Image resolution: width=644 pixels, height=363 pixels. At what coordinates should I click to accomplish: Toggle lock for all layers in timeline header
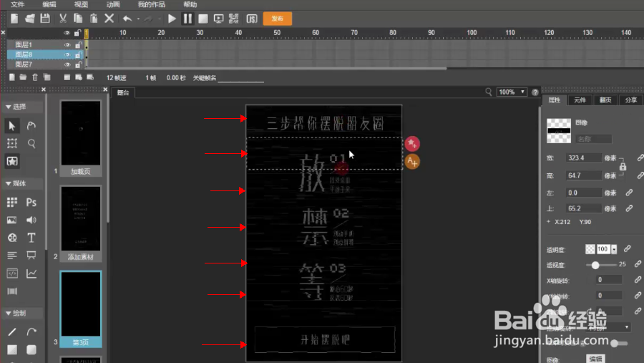[77, 33]
